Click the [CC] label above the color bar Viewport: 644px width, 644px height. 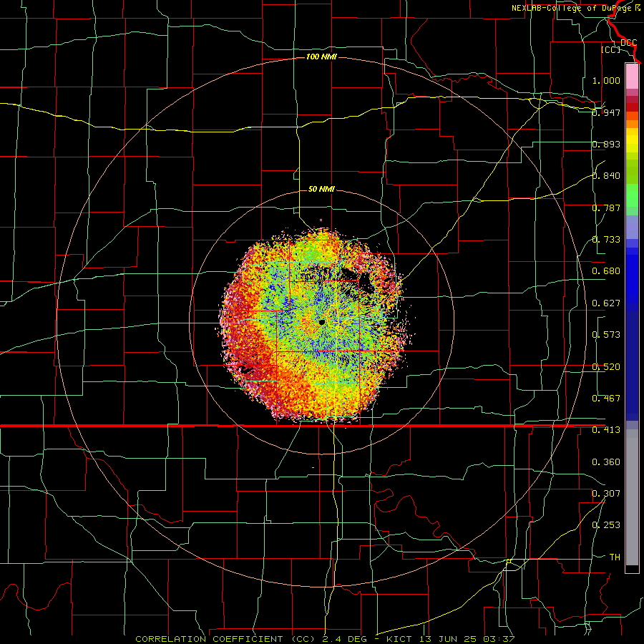[x=610, y=49]
